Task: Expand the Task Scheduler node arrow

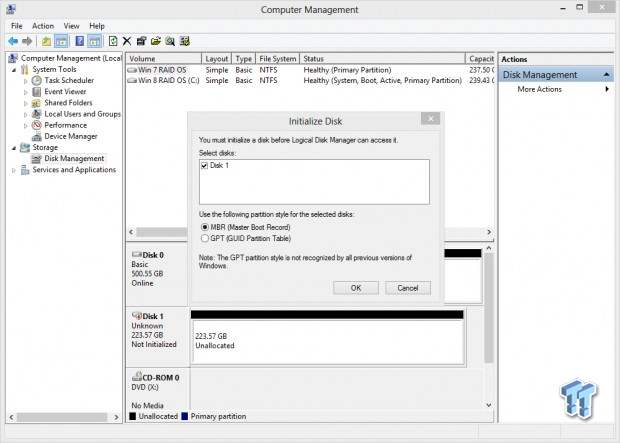Action: tap(26, 81)
